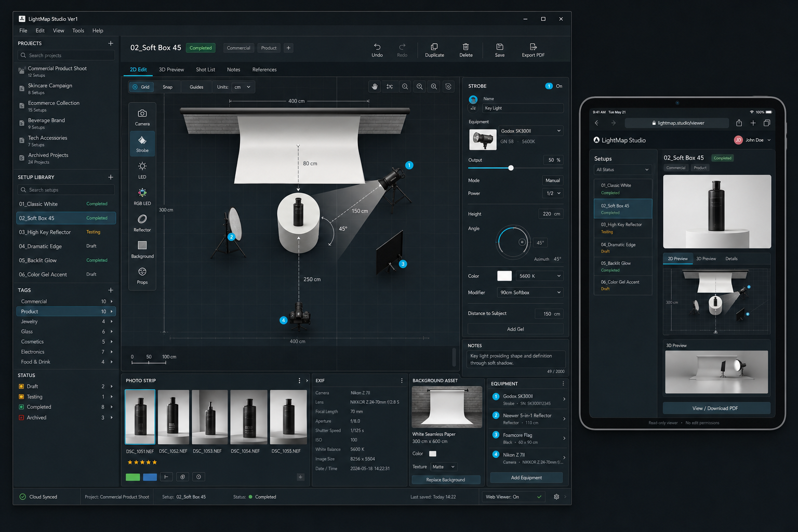Duplicate the current setup
The width and height of the screenshot is (798, 532).
point(434,50)
